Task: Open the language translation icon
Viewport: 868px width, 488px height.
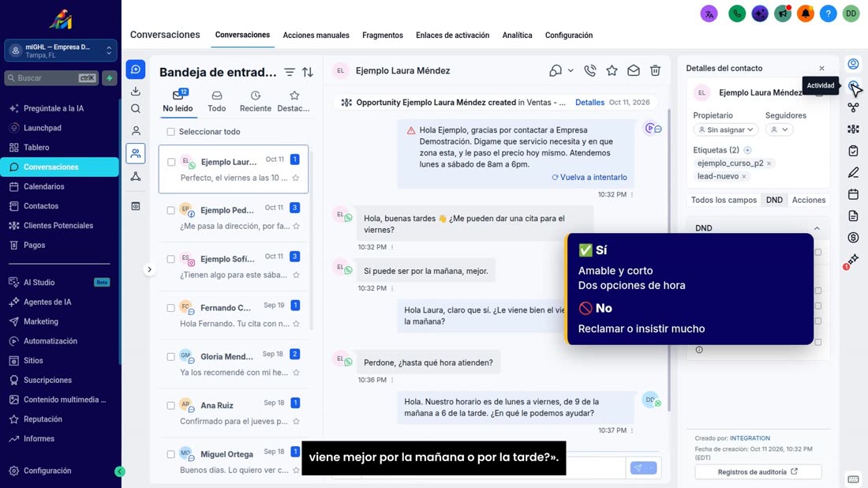Action: [709, 13]
